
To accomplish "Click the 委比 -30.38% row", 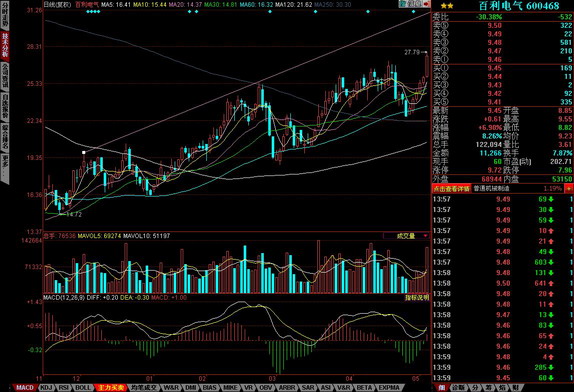I will pos(502,17).
